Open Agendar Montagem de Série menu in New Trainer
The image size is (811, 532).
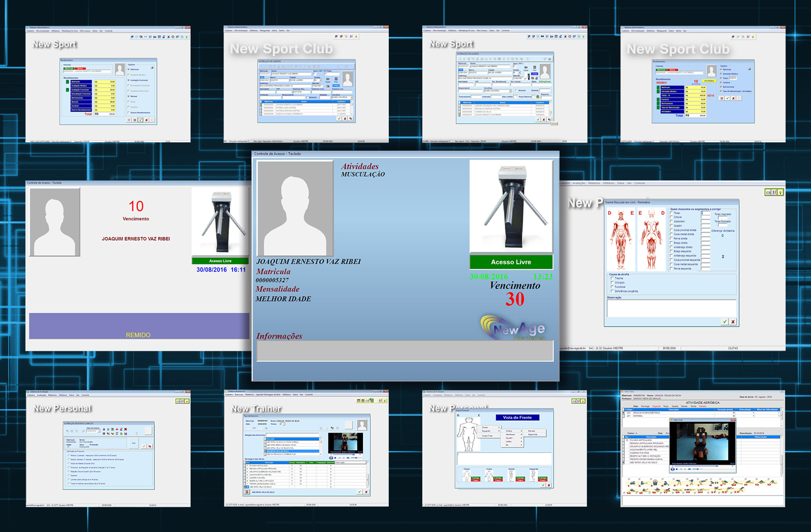pyautogui.click(x=268, y=395)
